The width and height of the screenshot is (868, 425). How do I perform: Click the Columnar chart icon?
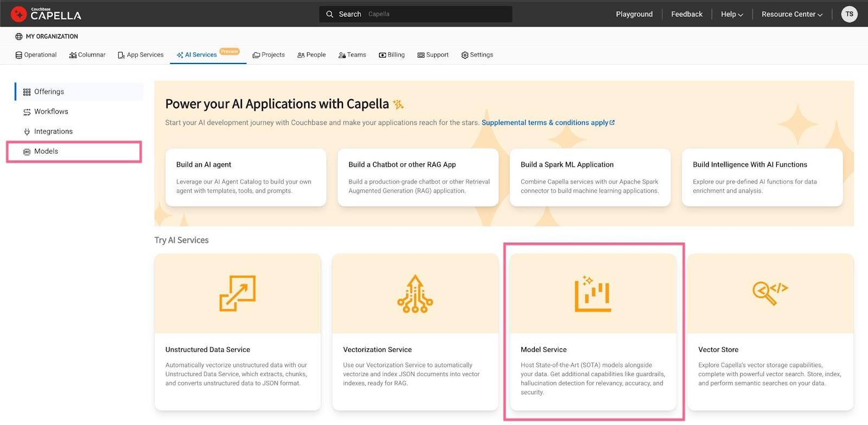pos(73,55)
